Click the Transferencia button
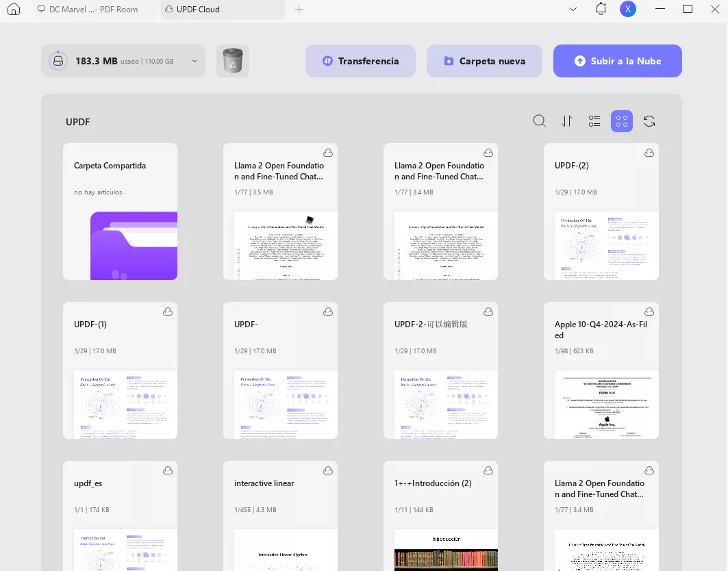 [x=360, y=61]
